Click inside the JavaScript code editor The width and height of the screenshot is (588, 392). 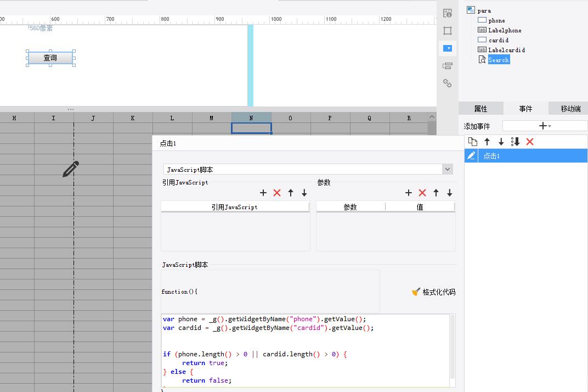tap(306, 350)
